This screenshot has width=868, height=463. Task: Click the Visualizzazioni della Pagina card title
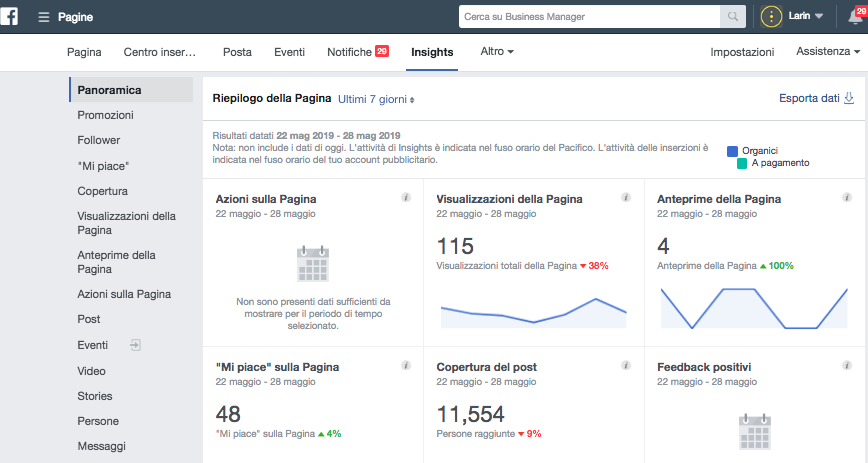pos(509,199)
